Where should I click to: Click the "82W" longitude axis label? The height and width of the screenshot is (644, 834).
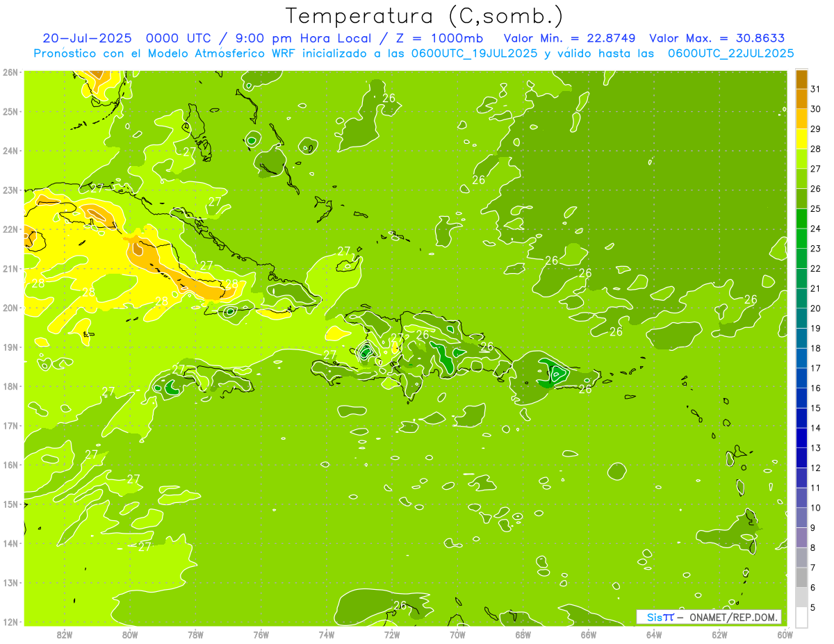[64, 634]
